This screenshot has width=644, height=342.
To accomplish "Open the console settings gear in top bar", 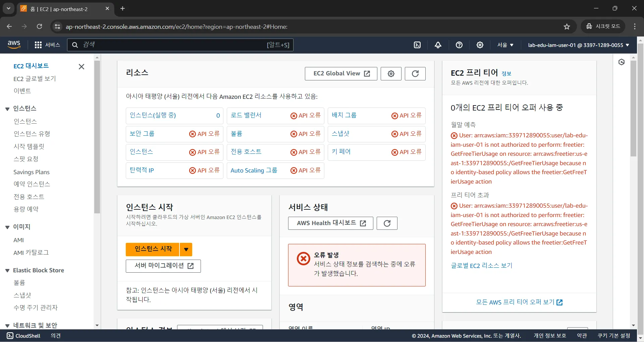I will (x=480, y=45).
